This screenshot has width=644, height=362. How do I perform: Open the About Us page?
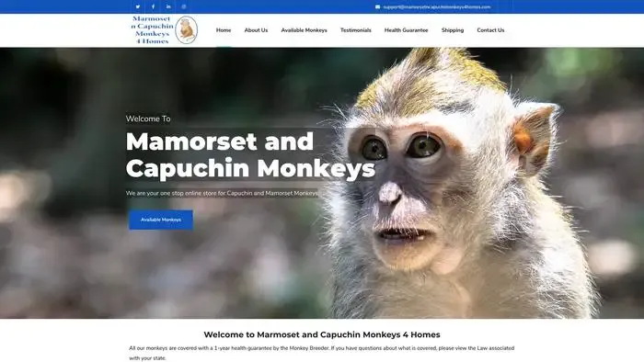256,30
